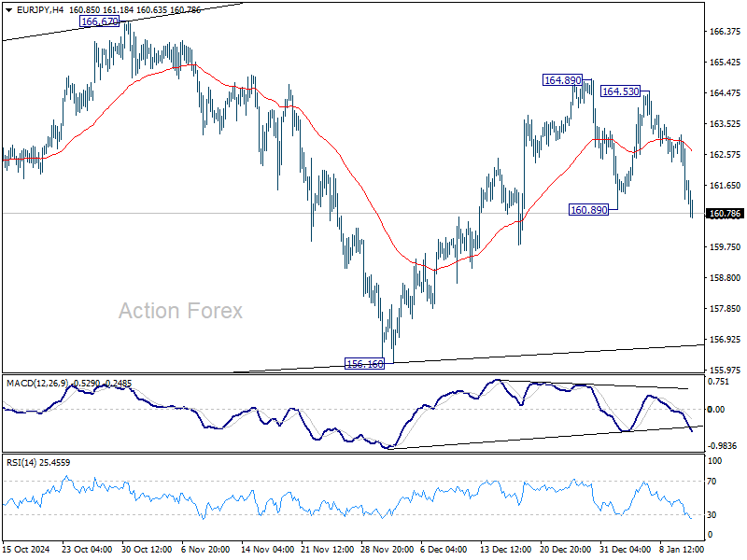Click the 6 Nov 20:00 time label

point(205,550)
